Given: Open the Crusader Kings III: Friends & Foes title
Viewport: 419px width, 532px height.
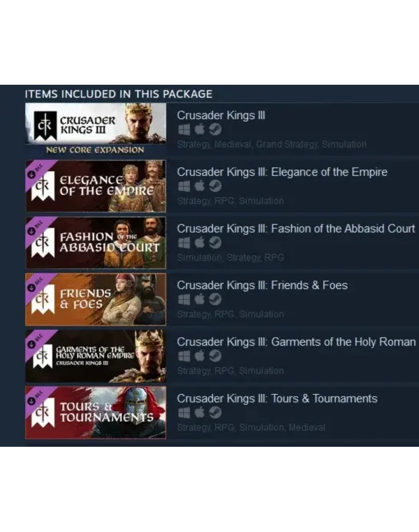Looking at the screenshot, I should (x=262, y=285).
